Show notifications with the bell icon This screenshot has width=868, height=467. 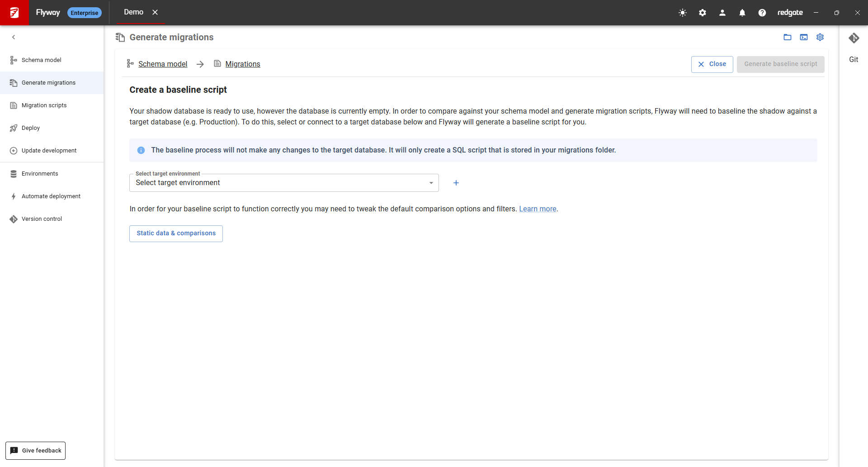[742, 13]
